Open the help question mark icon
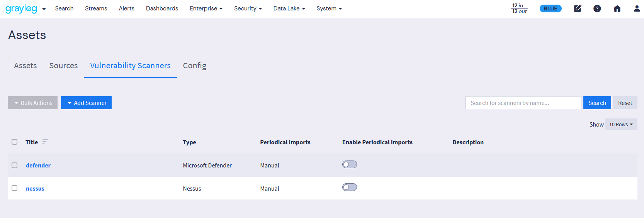 (x=597, y=8)
